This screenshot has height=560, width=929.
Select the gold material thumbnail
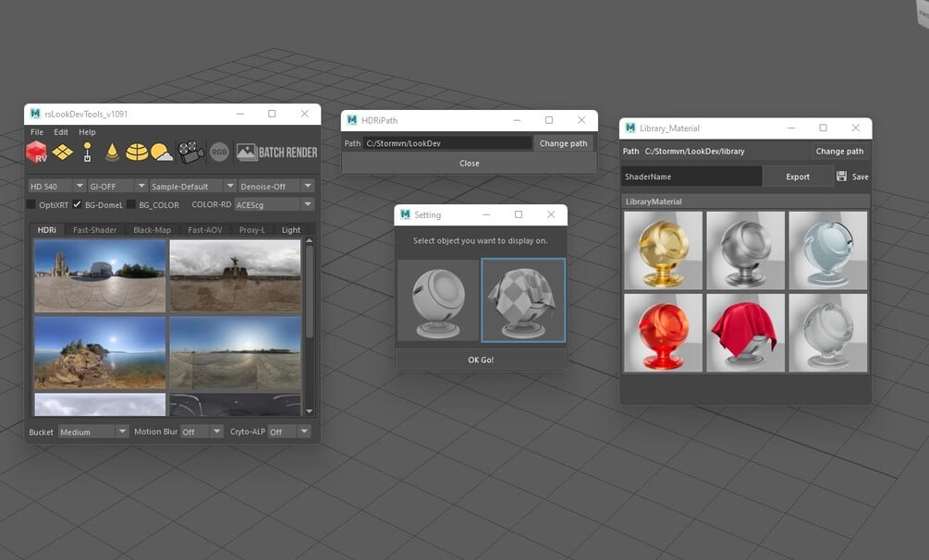pos(663,250)
